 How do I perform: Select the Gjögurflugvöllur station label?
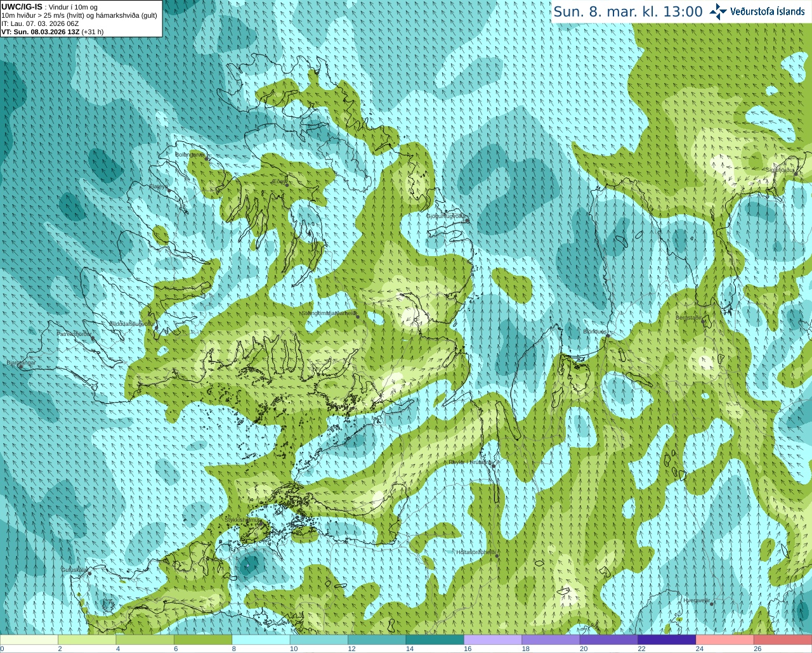pos(446,216)
